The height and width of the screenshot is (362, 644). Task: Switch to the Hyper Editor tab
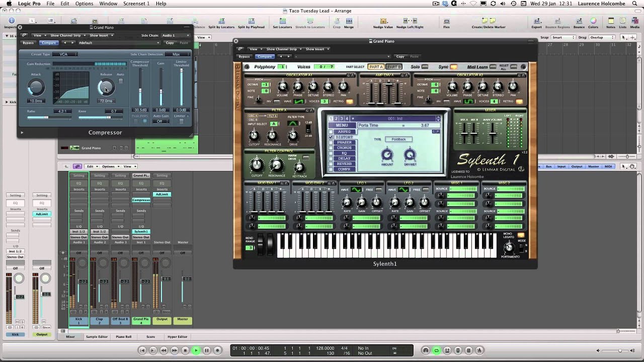tap(177, 337)
